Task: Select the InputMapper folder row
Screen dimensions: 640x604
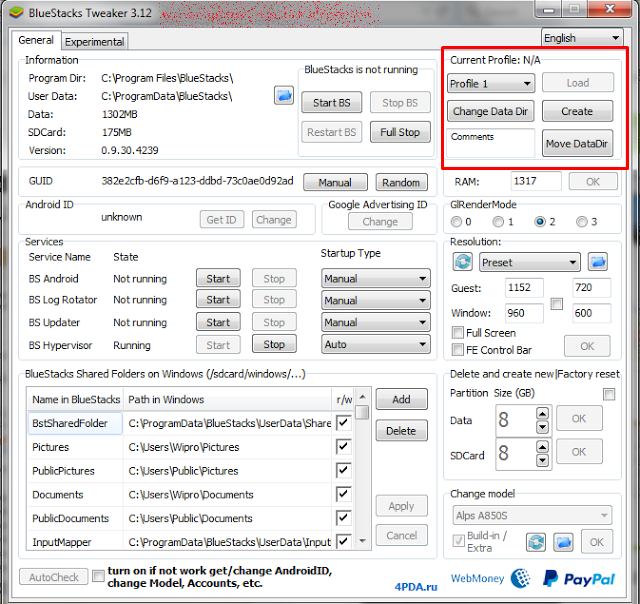Action: click(x=190, y=542)
